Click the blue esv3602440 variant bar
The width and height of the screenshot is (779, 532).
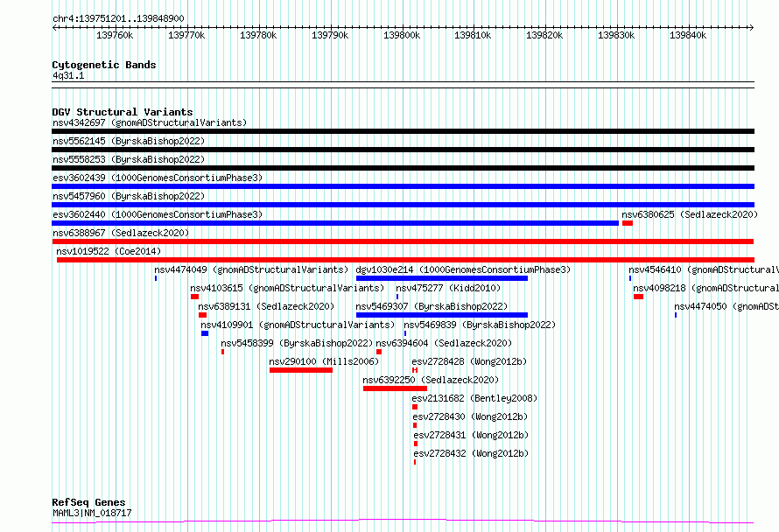point(335,223)
